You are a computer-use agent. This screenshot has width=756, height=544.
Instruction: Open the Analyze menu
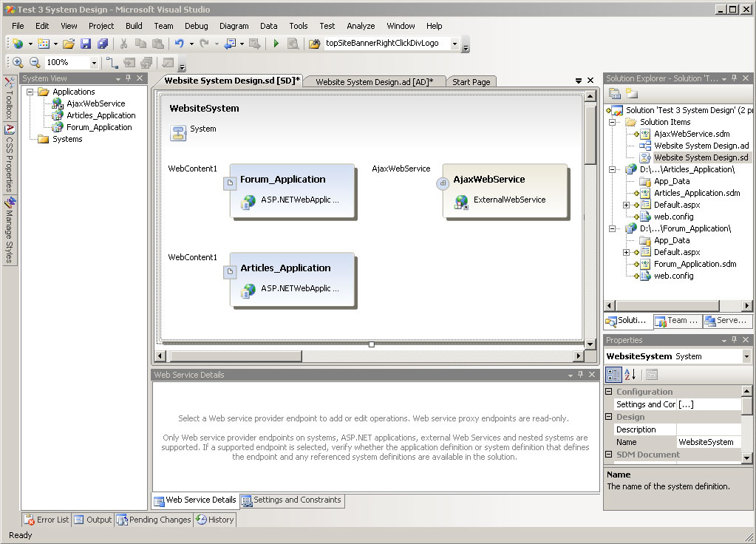point(361,26)
